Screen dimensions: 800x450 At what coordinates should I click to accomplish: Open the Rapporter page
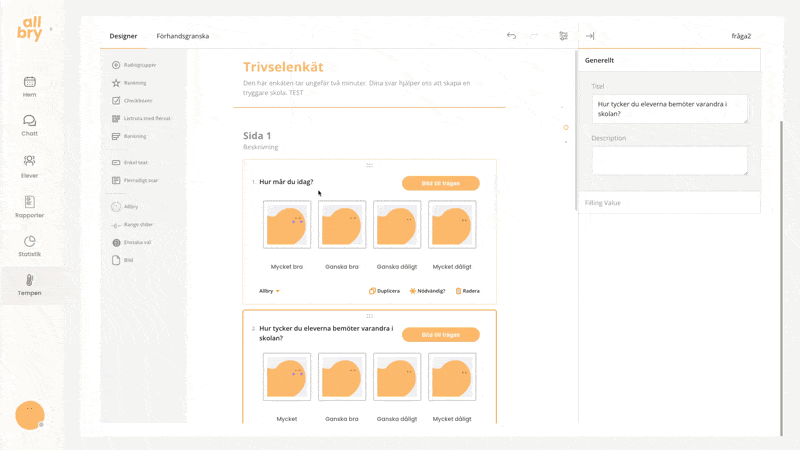click(x=30, y=206)
